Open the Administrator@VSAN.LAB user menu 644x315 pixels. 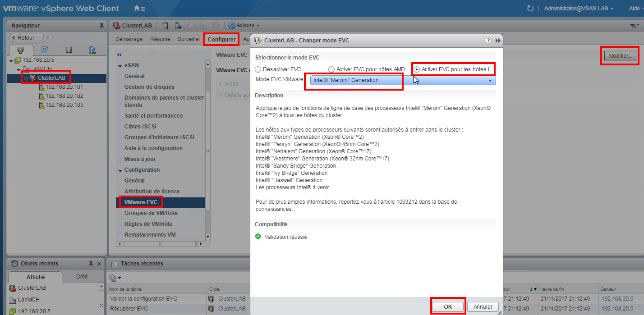(579, 9)
